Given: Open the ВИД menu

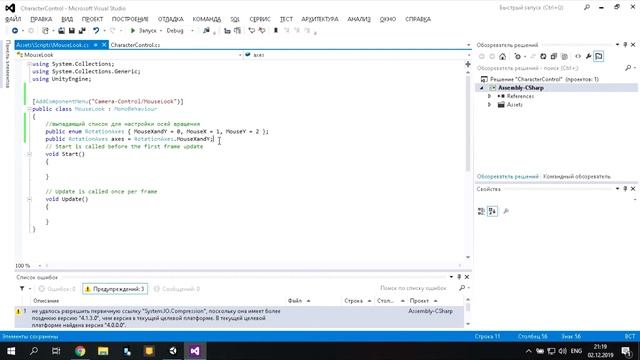Looking at the screenshot, I should tap(67, 19).
